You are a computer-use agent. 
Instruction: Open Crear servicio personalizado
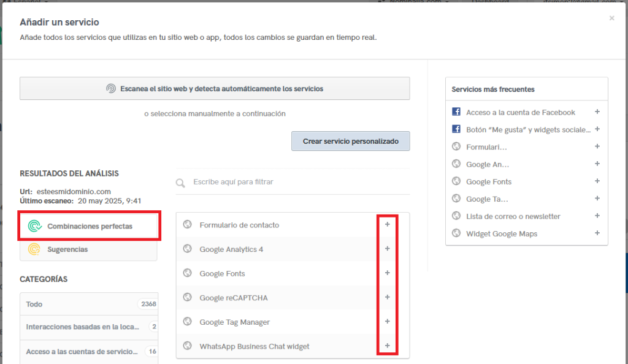(x=350, y=141)
